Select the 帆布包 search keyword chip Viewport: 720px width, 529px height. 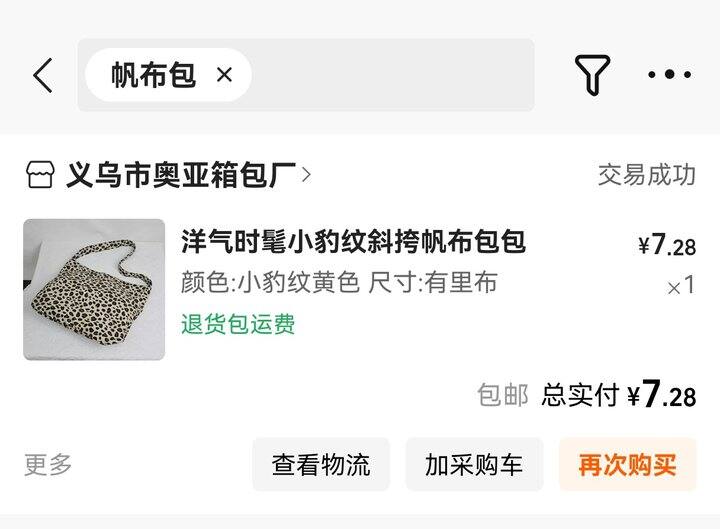point(154,75)
